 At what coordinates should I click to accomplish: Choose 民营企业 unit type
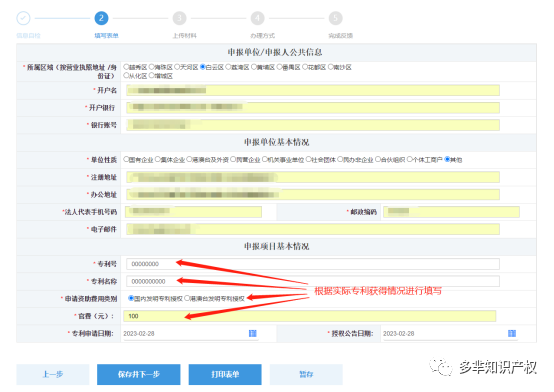pyautogui.click(x=233, y=159)
